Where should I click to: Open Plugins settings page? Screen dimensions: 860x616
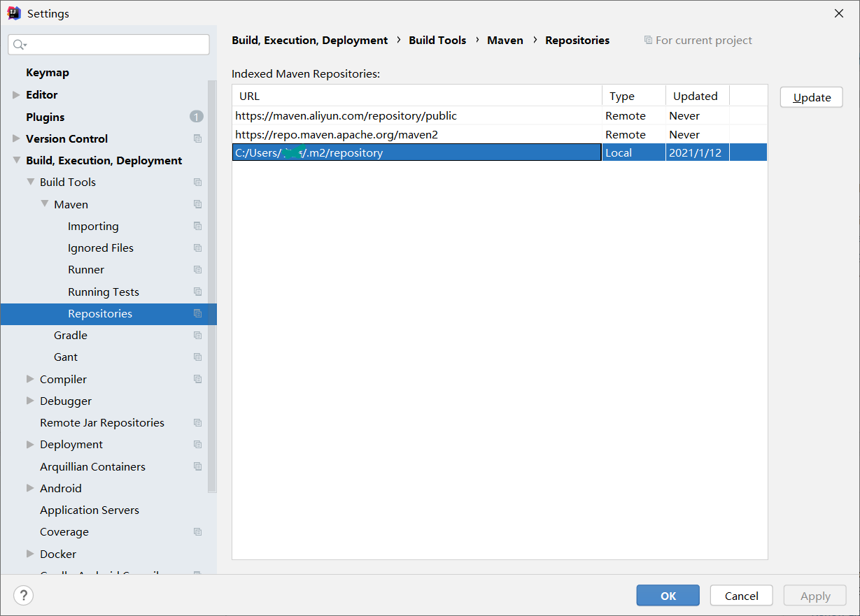[45, 117]
